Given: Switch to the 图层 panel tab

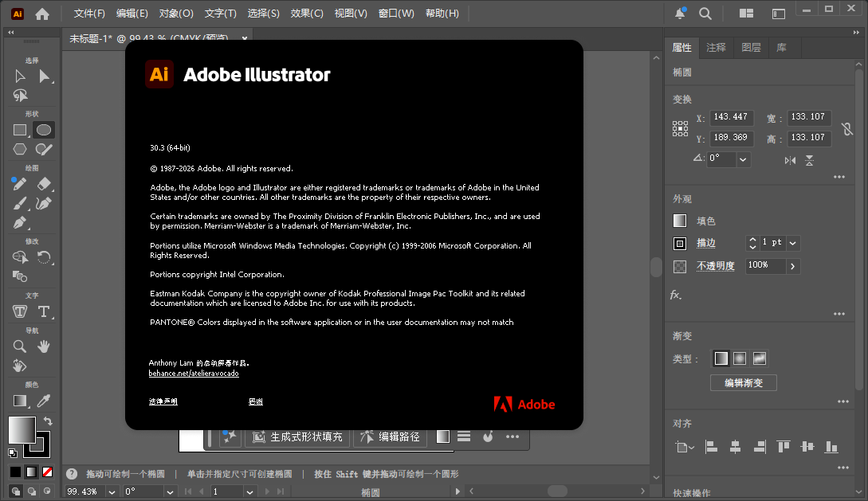Looking at the screenshot, I should click(x=751, y=48).
